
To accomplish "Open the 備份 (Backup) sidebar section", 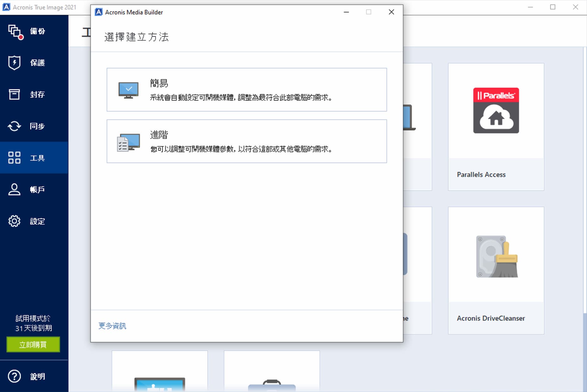I will (34, 31).
